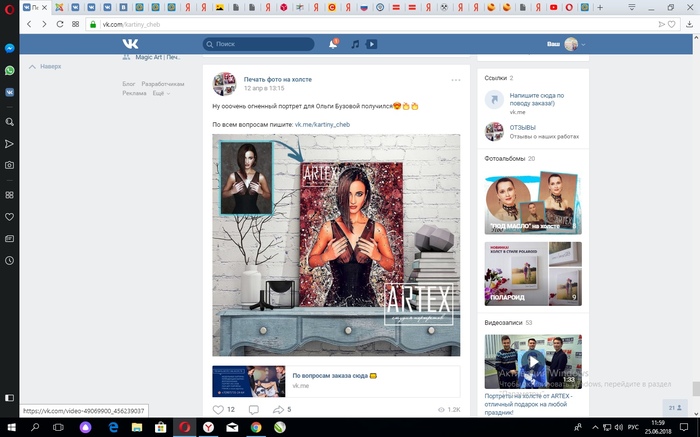The height and width of the screenshot is (437, 700).
Task: Click the VK notifications bell icon
Action: (x=333, y=44)
